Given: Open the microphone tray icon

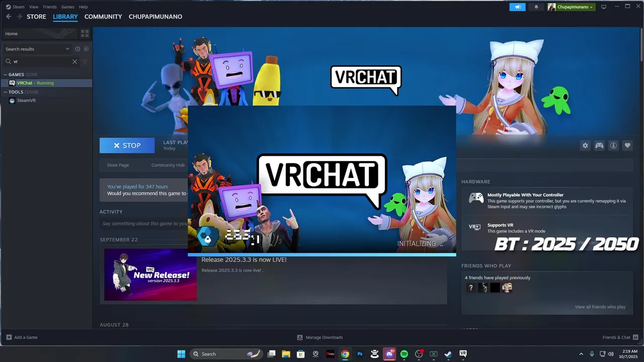Looking at the screenshot, I should [592, 354].
